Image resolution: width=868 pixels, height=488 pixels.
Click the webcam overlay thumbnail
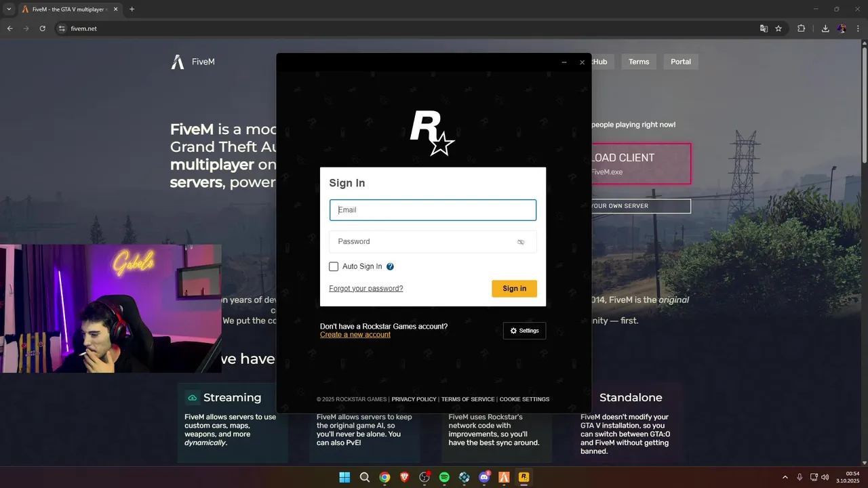[x=111, y=308]
